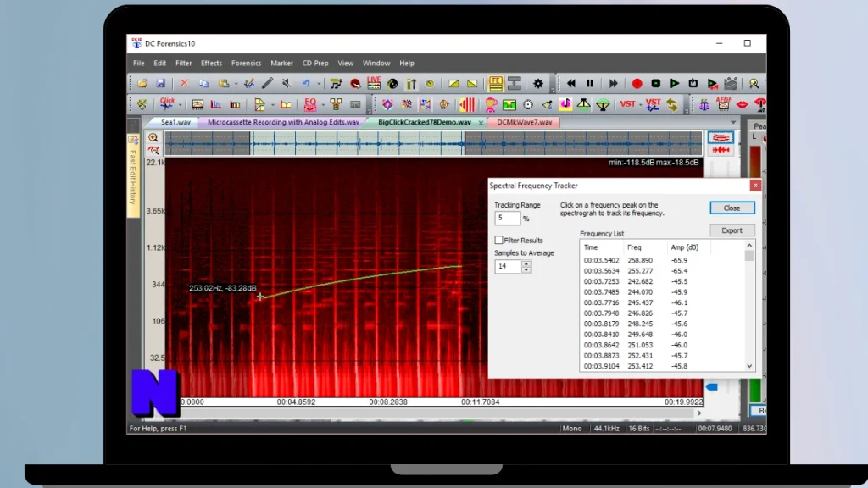Viewport: 868px width, 488px height.
Task: Open the Undo history dropdown arrow
Action: [x=319, y=84]
